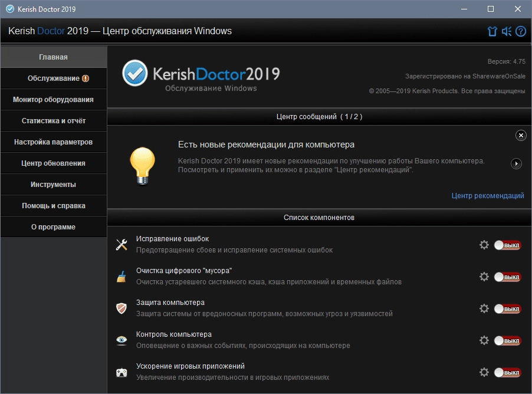The height and width of the screenshot is (394, 532).
Task: Open Настройка параметров
Action: coord(54,142)
